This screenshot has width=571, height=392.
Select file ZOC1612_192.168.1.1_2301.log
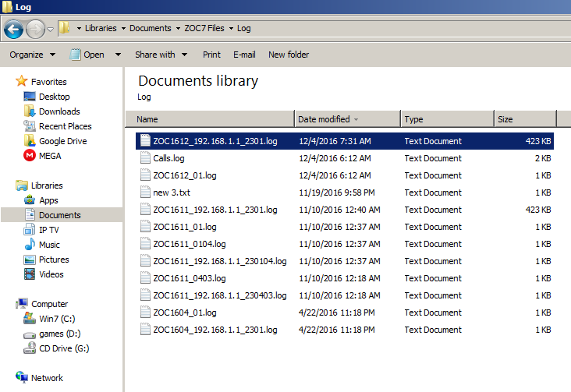click(x=345, y=141)
